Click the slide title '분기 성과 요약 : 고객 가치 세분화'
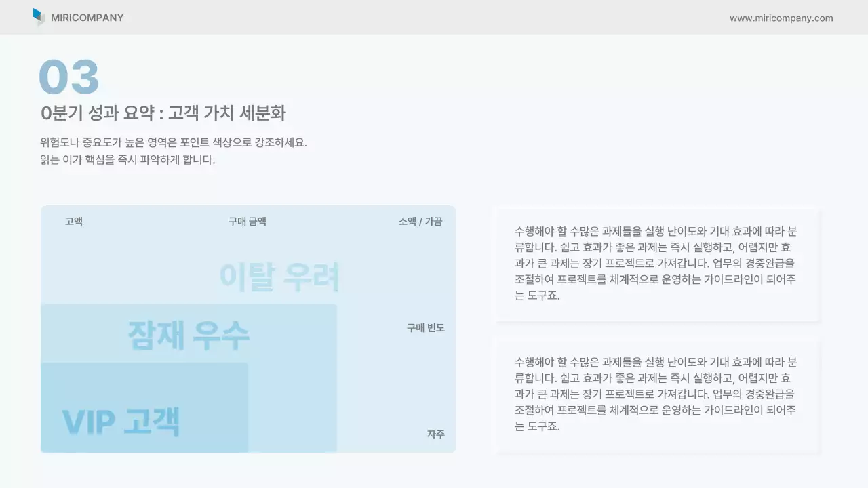The image size is (868, 488). tap(164, 113)
